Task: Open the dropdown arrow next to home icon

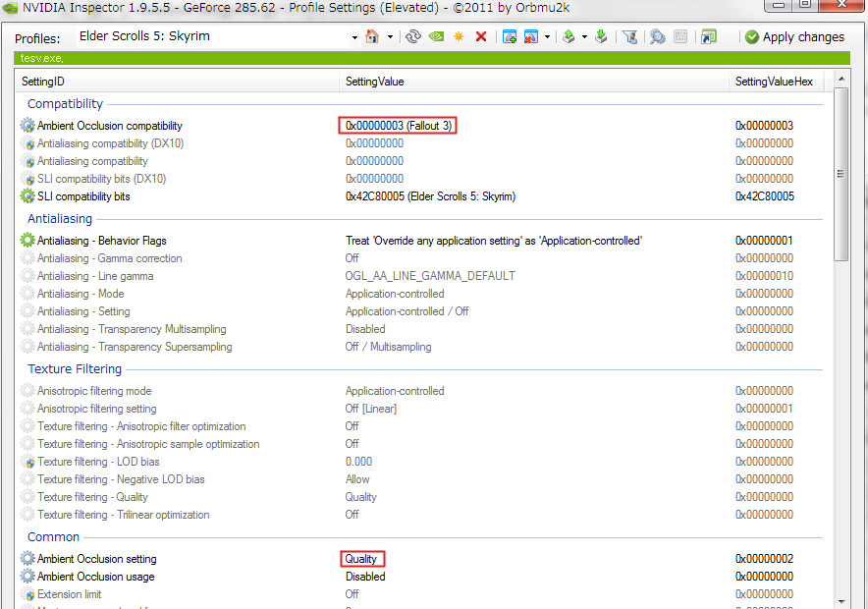Action: pyautogui.click(x=390, y=37)
